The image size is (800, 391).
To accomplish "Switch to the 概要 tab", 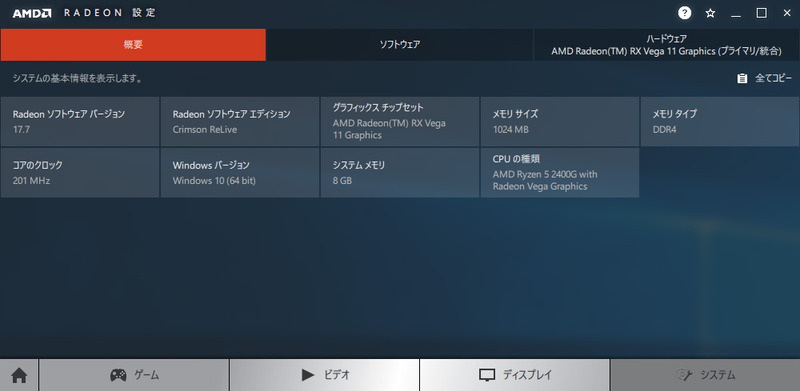I will click(133, 45).
